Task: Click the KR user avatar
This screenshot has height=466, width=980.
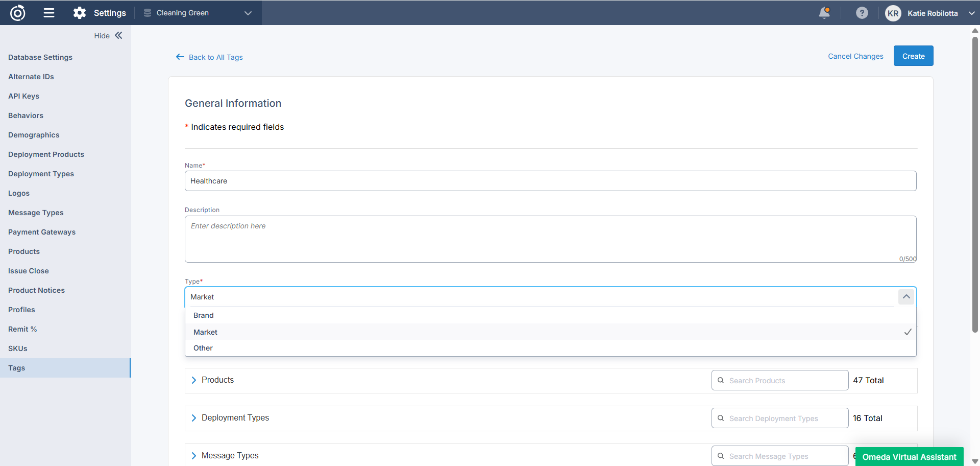Action: [x=893, y=13]
